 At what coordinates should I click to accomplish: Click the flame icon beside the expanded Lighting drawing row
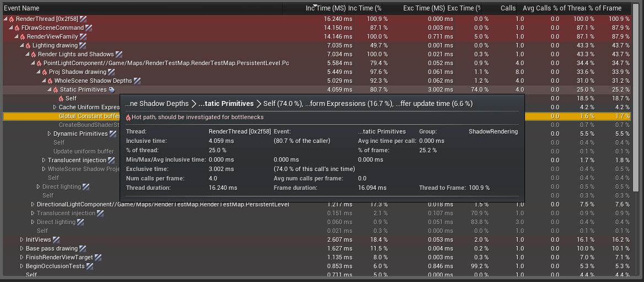pyautogui.click(x=28, y=46)
